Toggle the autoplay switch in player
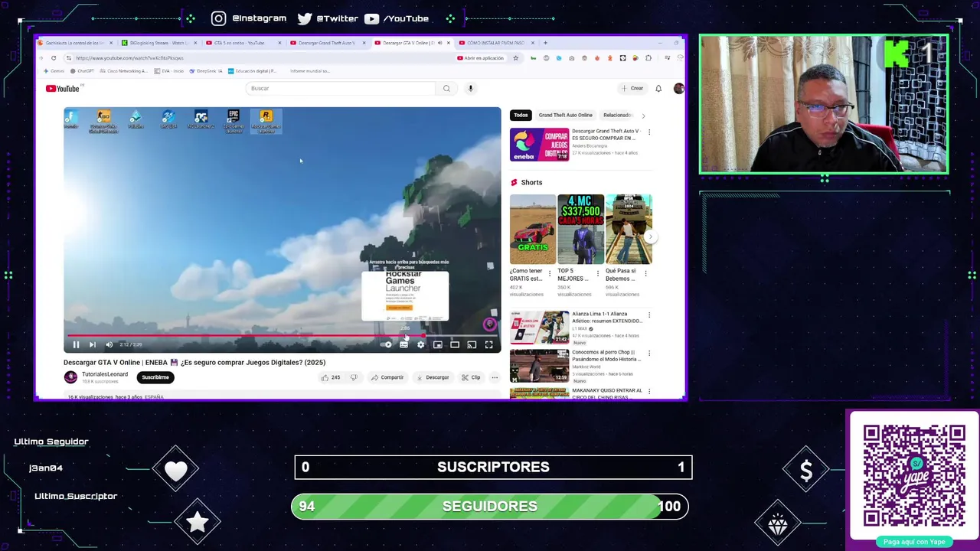This screenshot has height=551, width=980. [x=387, y=345]
